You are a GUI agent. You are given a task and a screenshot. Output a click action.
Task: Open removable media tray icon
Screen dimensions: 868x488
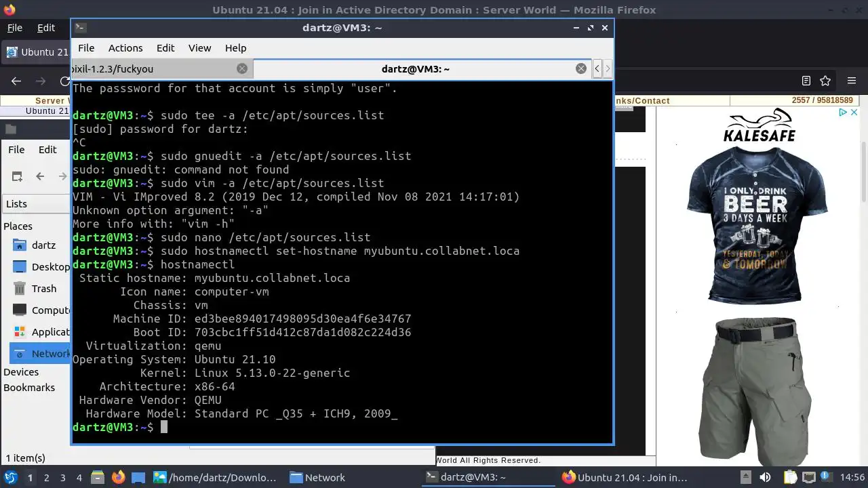coord(745,478)
